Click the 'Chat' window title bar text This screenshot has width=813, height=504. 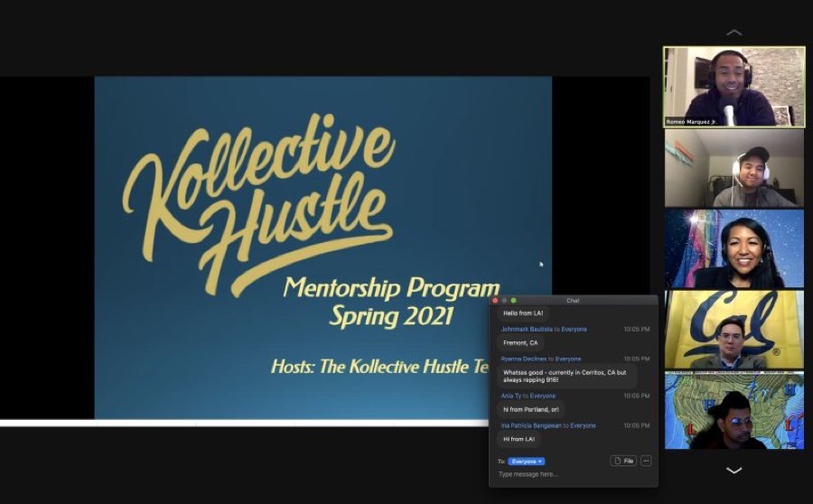click(x=573, y=300)
